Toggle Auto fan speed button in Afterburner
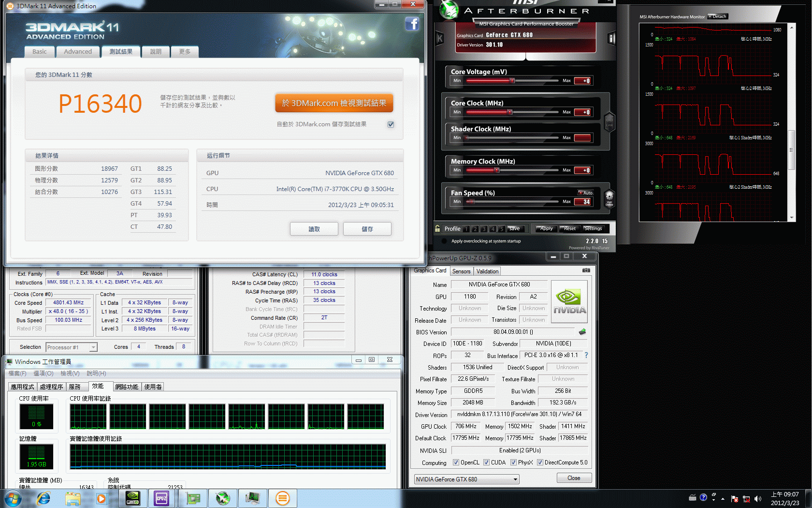812x508 pixels. tap(585, 193)
